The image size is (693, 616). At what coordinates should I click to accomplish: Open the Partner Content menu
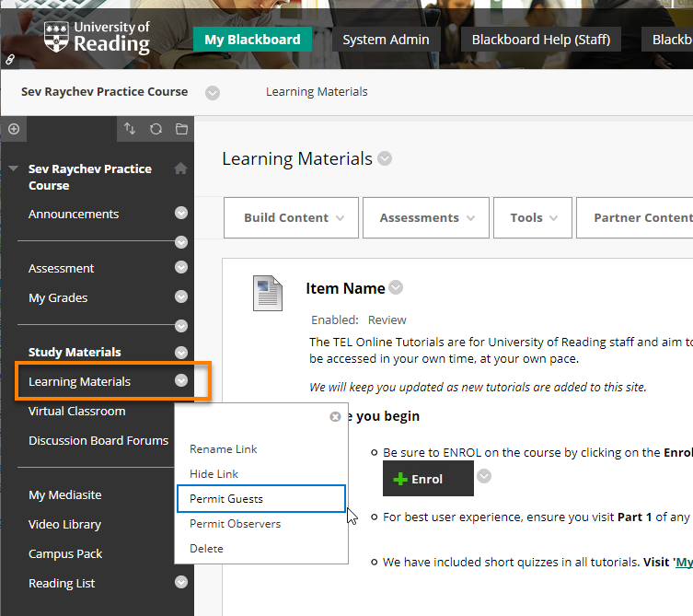click(635, 217)
